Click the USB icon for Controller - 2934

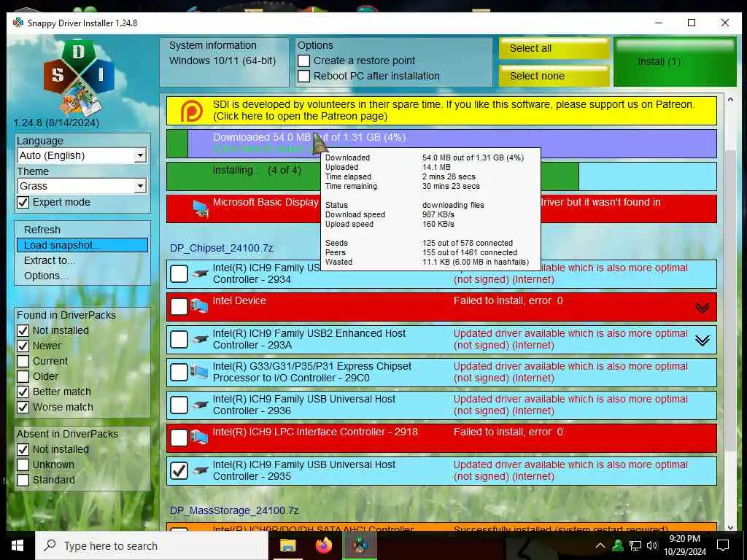(x=200, y=274)
